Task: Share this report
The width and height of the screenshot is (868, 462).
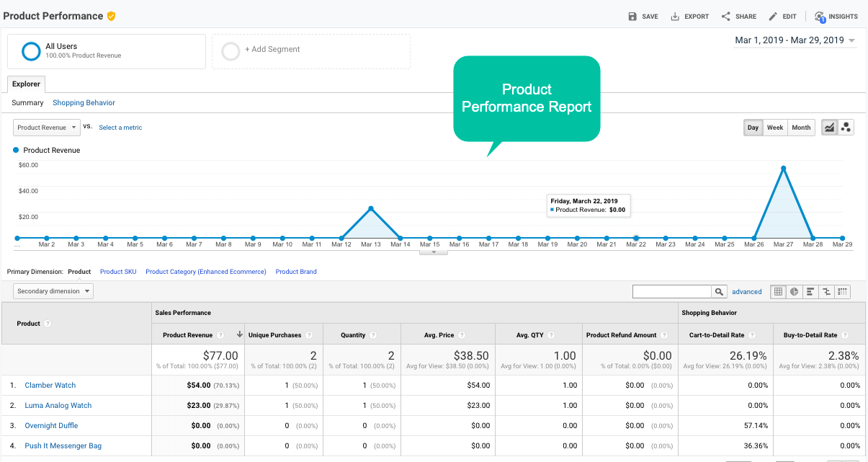Action: pyautogui.click(x=738, y=15)
